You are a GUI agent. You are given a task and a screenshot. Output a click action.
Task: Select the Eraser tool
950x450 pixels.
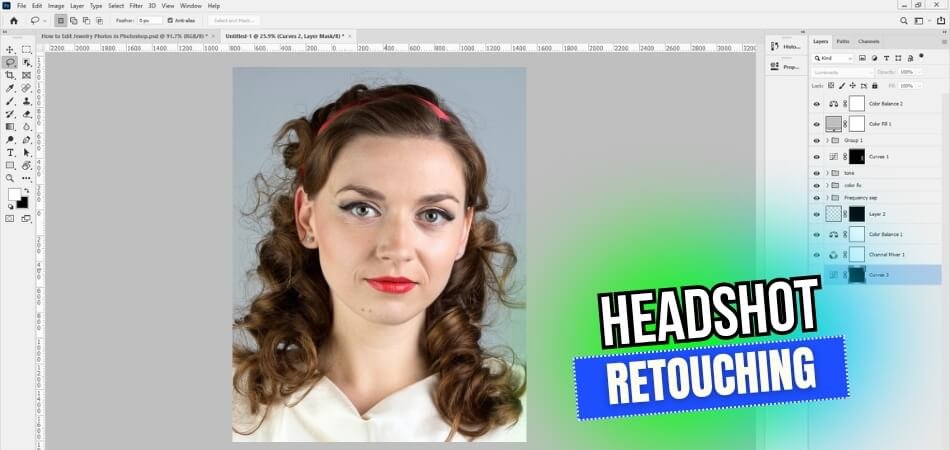coord(27,114)
